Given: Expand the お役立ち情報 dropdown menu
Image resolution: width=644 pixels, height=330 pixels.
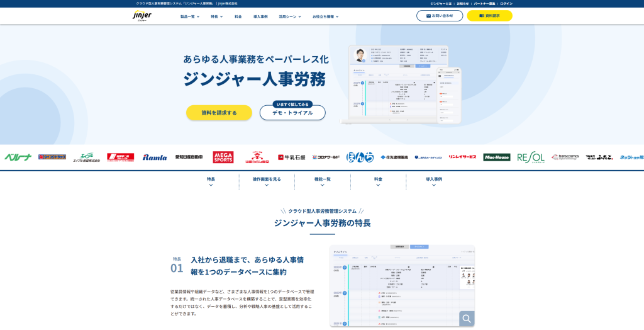Looking at the screenshot, I should click(325, 16).
